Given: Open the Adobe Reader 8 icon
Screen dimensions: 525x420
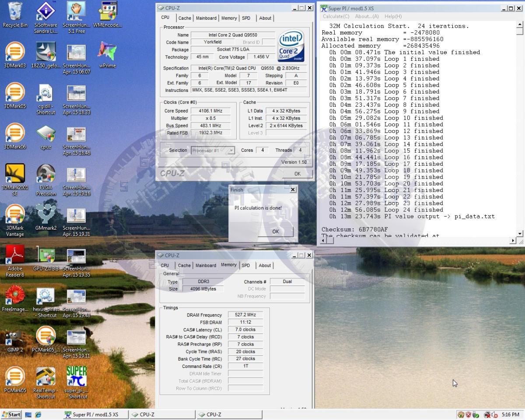Looking at the screenshot, I should click(15, 262).
